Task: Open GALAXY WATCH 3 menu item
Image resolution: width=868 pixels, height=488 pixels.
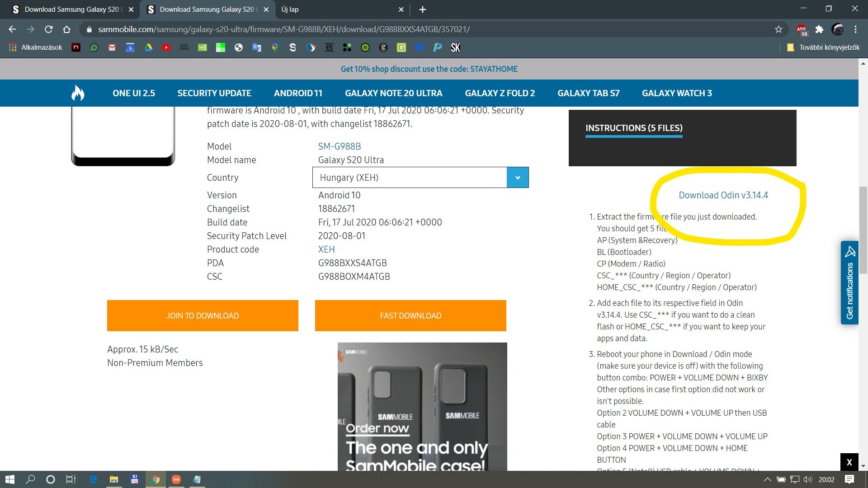Action: pyautogui.click(x=677, y=93)
